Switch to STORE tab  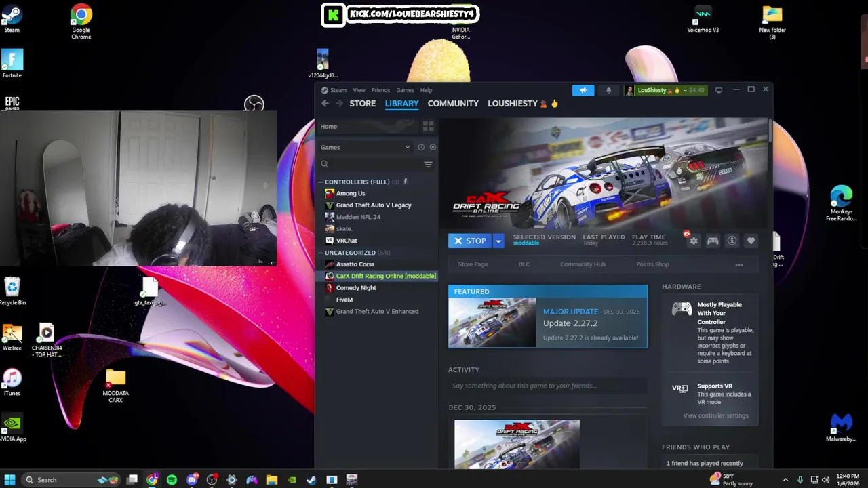pyautogui.click(x=362, y=104)
